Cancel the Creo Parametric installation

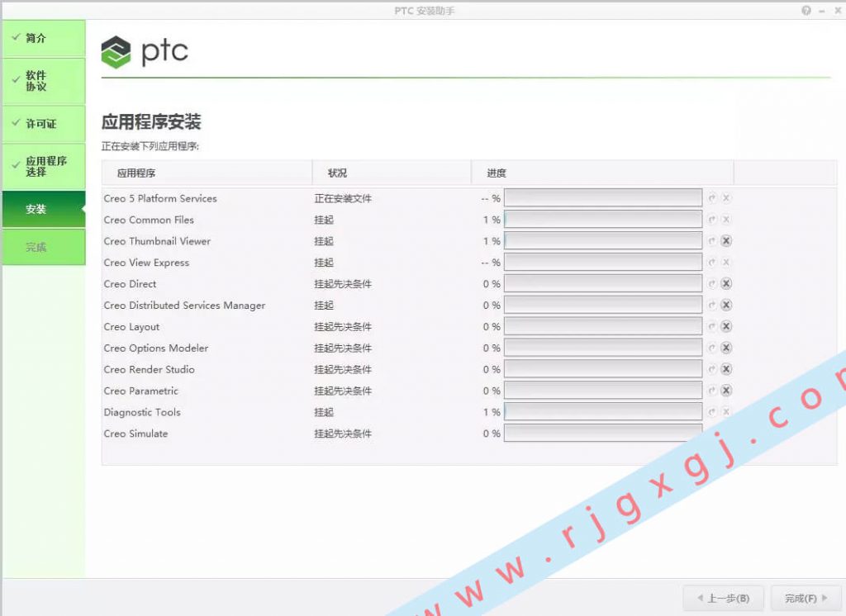coord(726,391)
